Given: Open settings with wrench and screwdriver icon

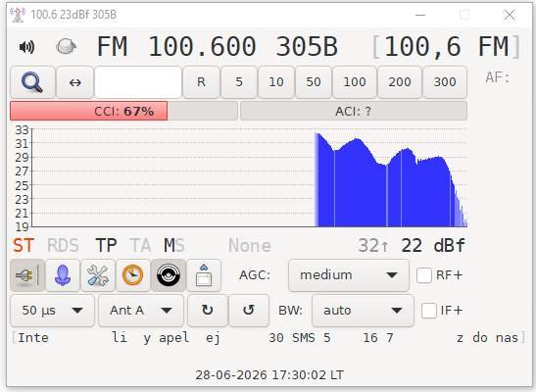Looking at the screenshot, I should tap(98, 275).
